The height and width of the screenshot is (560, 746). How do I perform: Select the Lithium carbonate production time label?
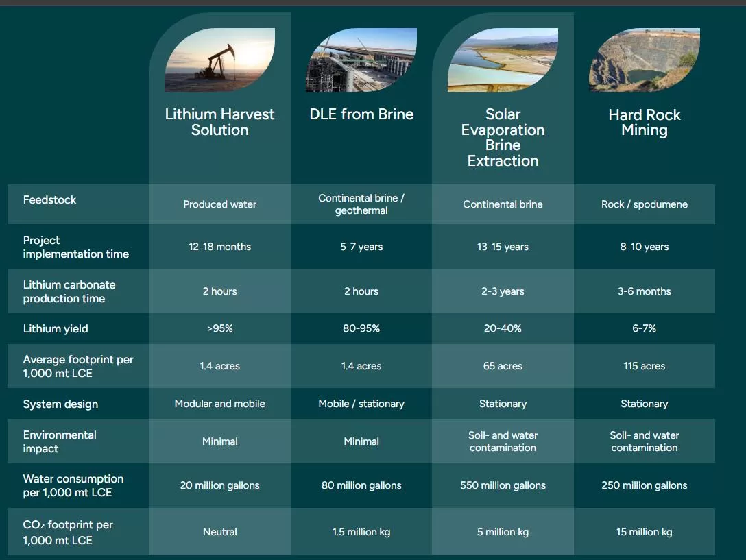click(71, 291)
